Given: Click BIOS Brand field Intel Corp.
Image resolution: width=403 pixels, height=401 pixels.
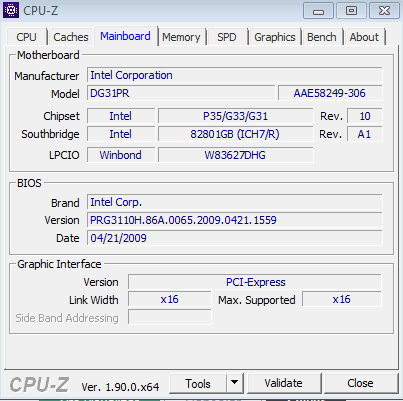Looking at the screenshot, I should pos(235,202).
